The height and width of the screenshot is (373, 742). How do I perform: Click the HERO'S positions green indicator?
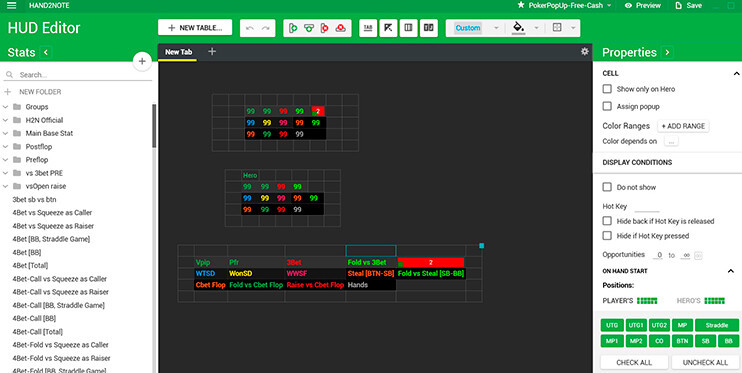(x=715, y=301)
